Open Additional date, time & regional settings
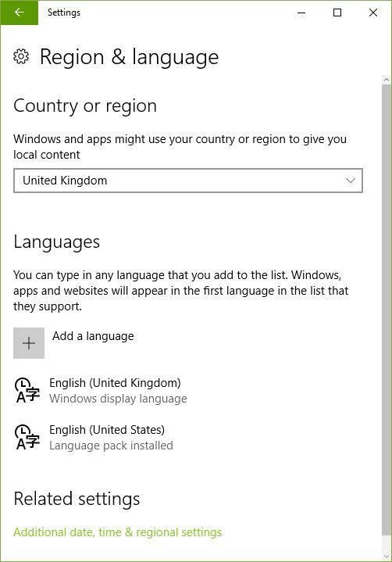392x562 pixels. pyautogui.click(x=117, y=532)
